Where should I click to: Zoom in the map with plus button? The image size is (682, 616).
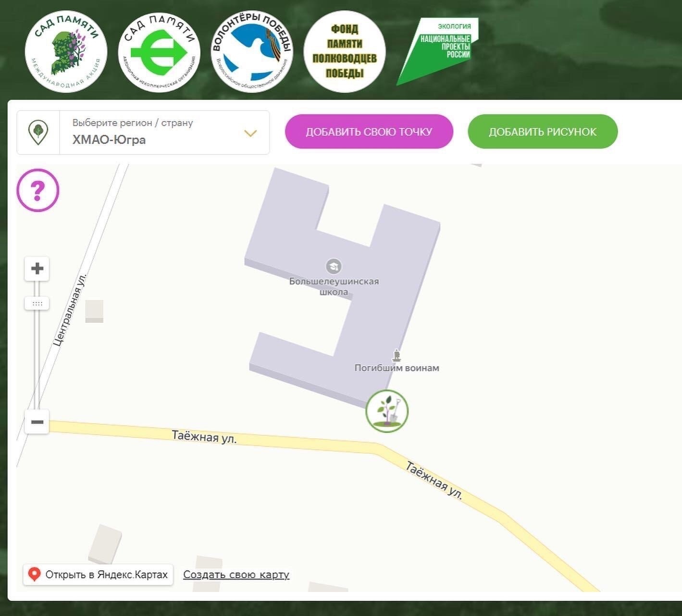click(37, 269)
